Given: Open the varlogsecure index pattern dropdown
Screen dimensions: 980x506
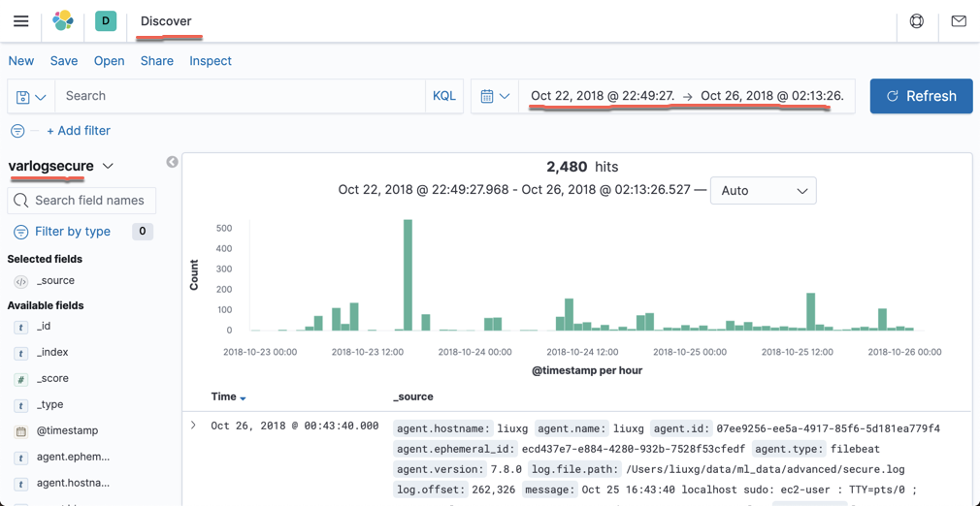Looking at the screenshot, I should coord(60,166).
